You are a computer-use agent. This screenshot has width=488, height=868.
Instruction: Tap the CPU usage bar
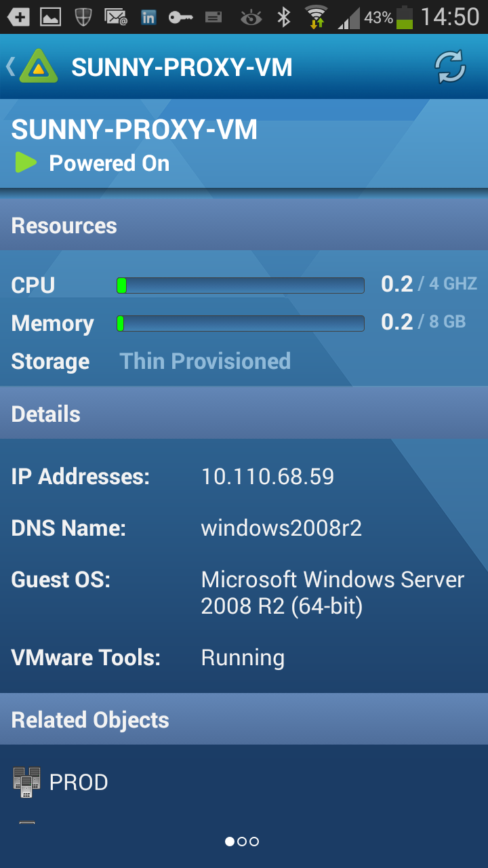tap(241, 285)
